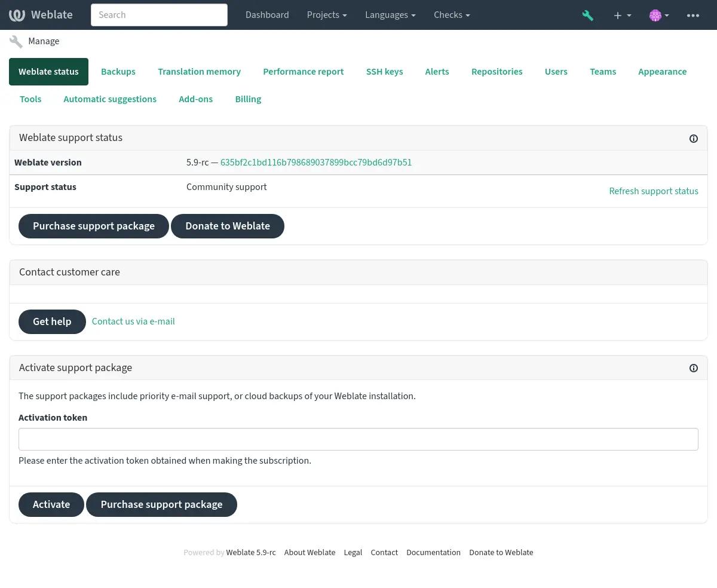Open the Add-ons tab

tap(196, 99)
